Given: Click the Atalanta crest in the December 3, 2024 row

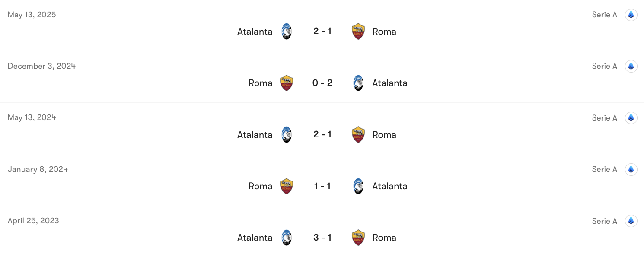Looking at the screenshot, I should 358,83.
